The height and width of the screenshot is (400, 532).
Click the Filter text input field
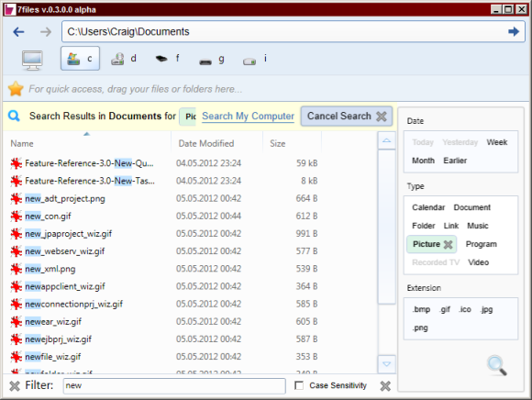point(174,385)
